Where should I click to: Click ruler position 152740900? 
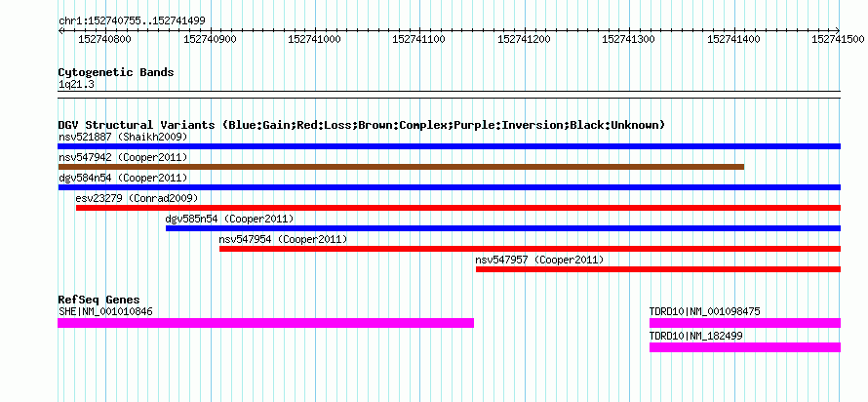coord(211,39)
